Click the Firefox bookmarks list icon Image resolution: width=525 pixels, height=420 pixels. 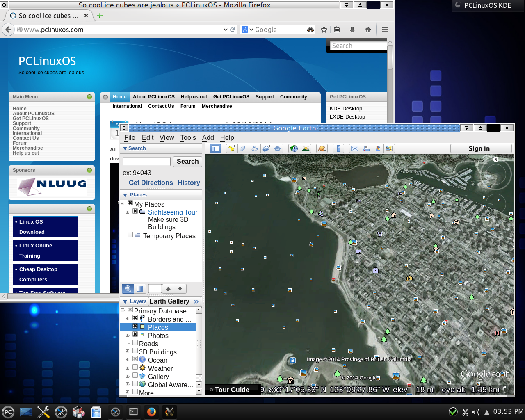337,30
